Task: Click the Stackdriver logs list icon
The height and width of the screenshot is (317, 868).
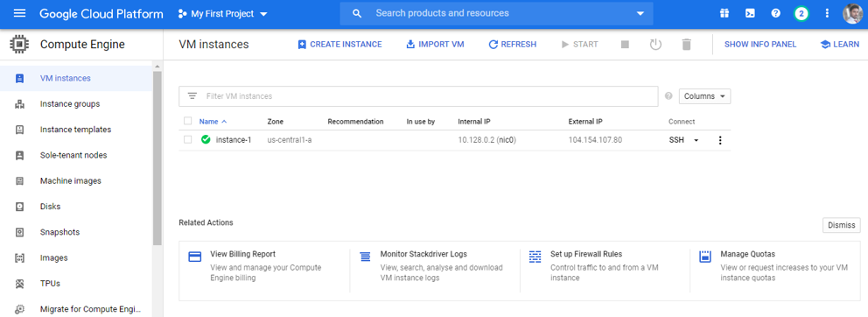Action: tap(365, 257)
